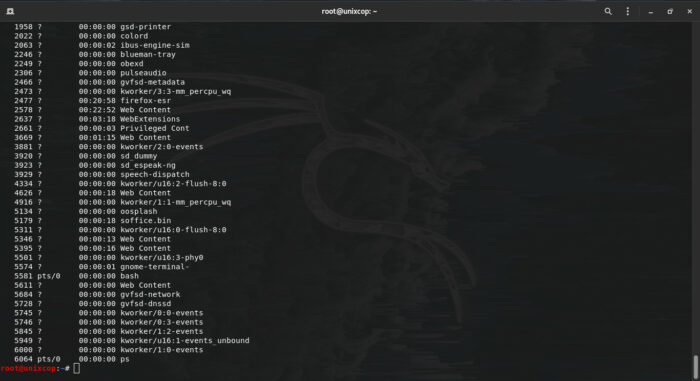This screenshot has width=700, height=381.
Task: Open the three-dot terminal menu
Action: [628, 11]
